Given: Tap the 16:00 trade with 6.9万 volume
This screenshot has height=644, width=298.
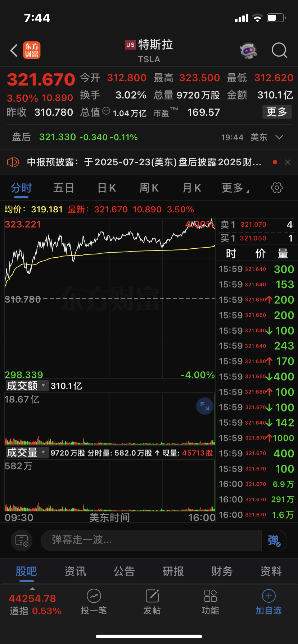Looking at the screenshot, I should coord(257,484).
